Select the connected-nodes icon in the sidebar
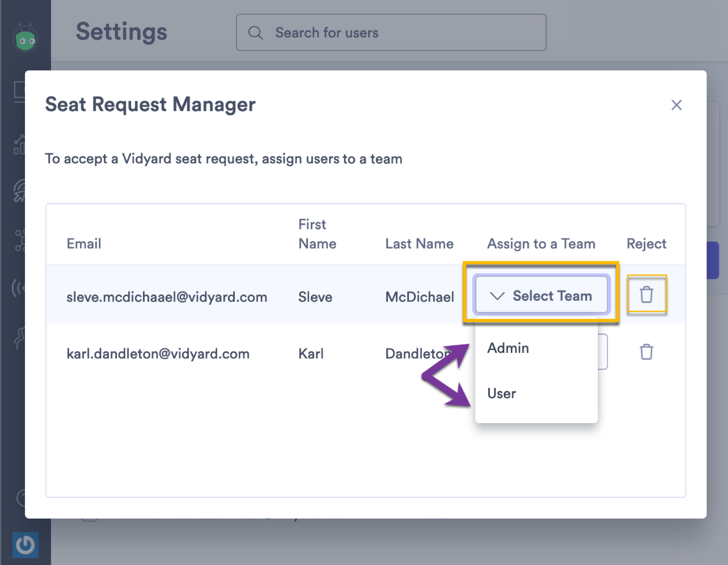Image resolution: width=728 pixels, height=565 pixels. tap(20, 240)
